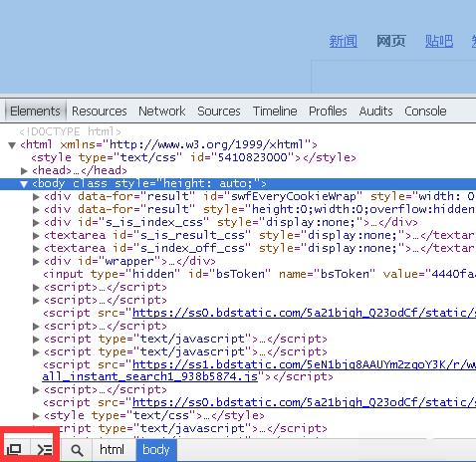Screen dimensions: 476x462
Task: Expand the first script node after bsToken input
Action: click(36, 288)
